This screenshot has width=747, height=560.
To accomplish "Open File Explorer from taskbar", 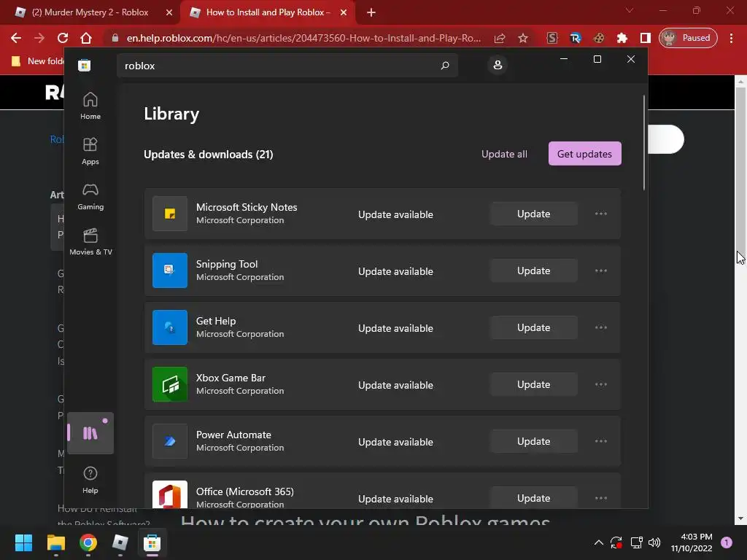I will pyautogui.click(x=55, y=542).
